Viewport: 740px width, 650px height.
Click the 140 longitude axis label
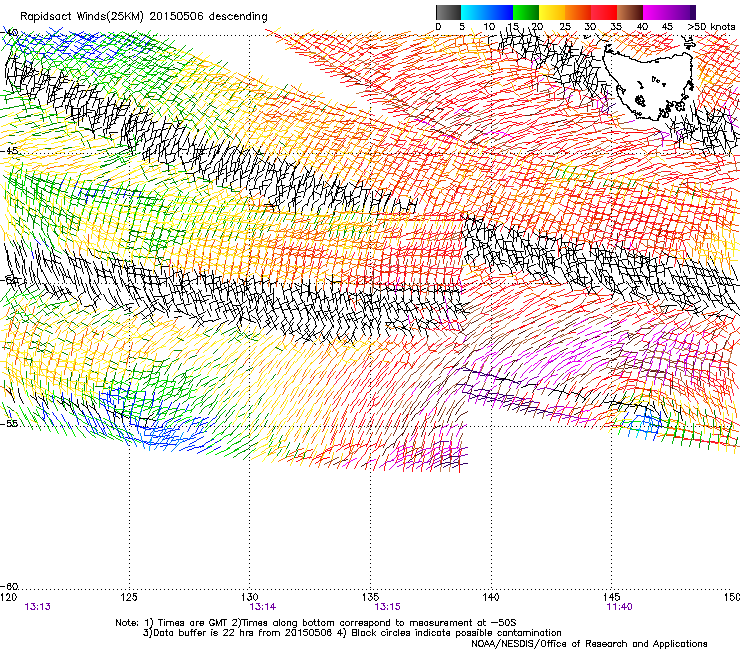pyautogui.click(x=491, y=597)
